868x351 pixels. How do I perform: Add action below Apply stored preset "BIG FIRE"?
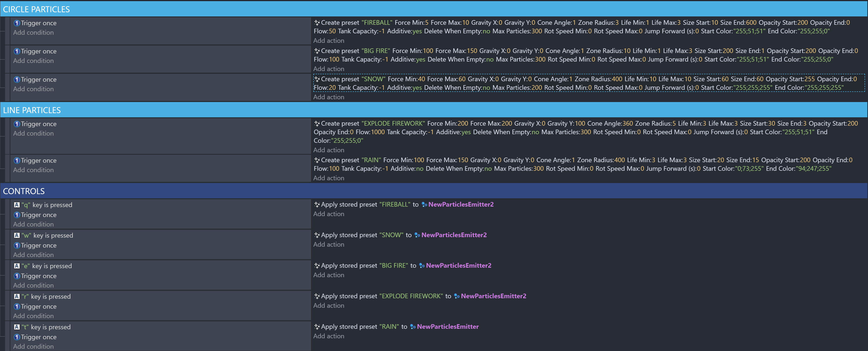click(x=329, y=275)
